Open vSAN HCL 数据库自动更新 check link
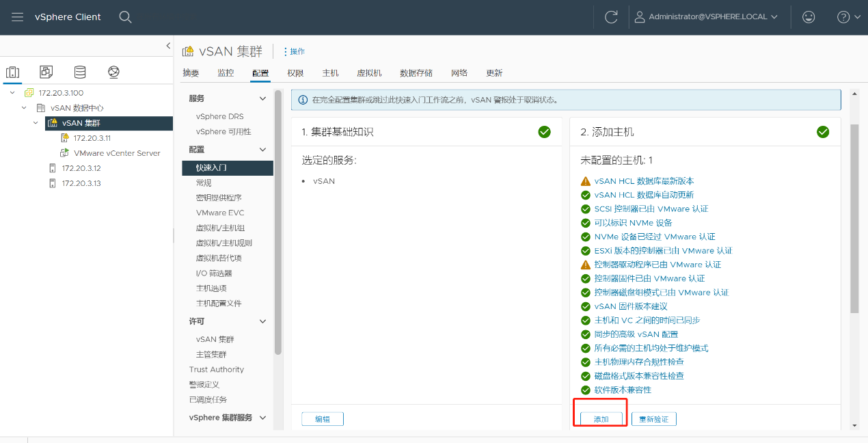 coord(644,195)
